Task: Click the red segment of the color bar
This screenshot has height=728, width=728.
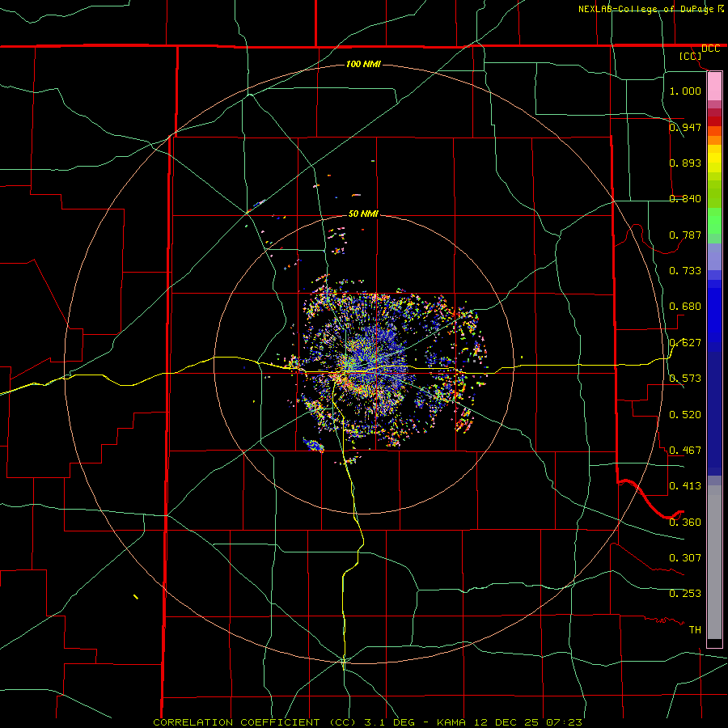Action: [x=714, y=121]
